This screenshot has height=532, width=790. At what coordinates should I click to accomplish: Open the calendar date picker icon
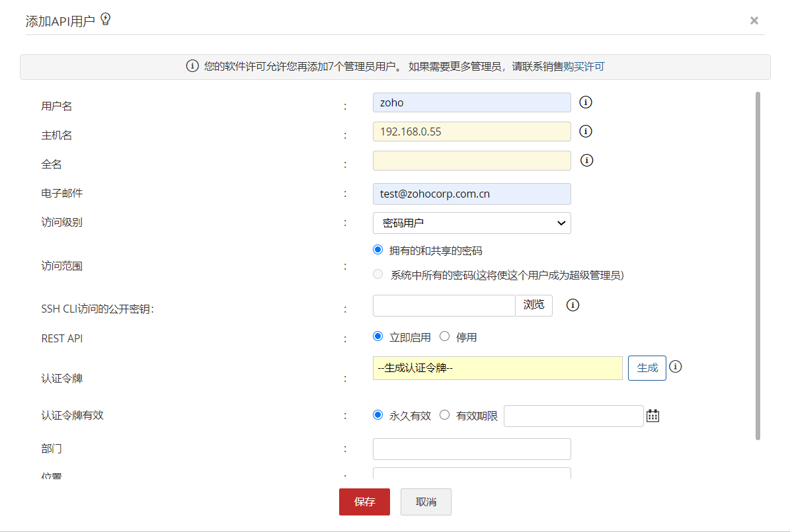point(653,416)
